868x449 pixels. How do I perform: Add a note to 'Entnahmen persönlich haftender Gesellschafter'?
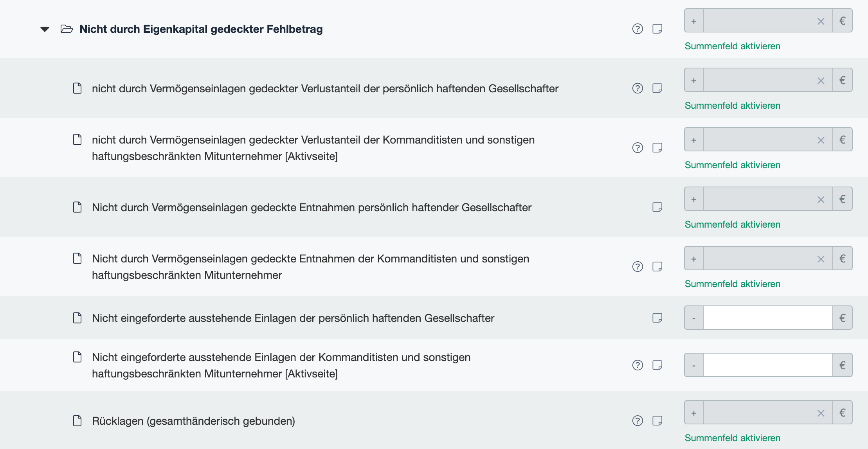(658, 207)
